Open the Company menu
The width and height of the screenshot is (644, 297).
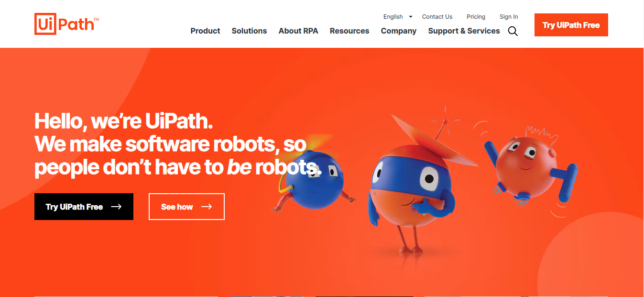[x=399, y=31]
